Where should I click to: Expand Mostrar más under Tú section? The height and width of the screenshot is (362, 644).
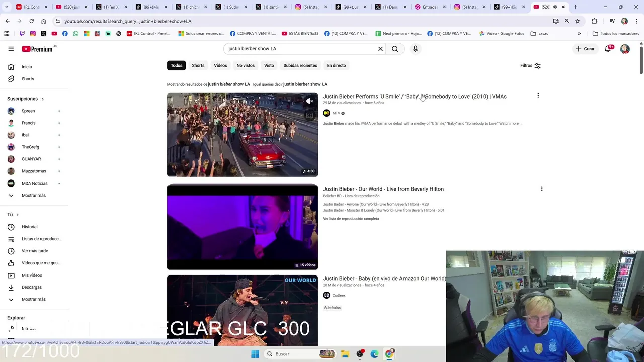click(x=34, y=299)
